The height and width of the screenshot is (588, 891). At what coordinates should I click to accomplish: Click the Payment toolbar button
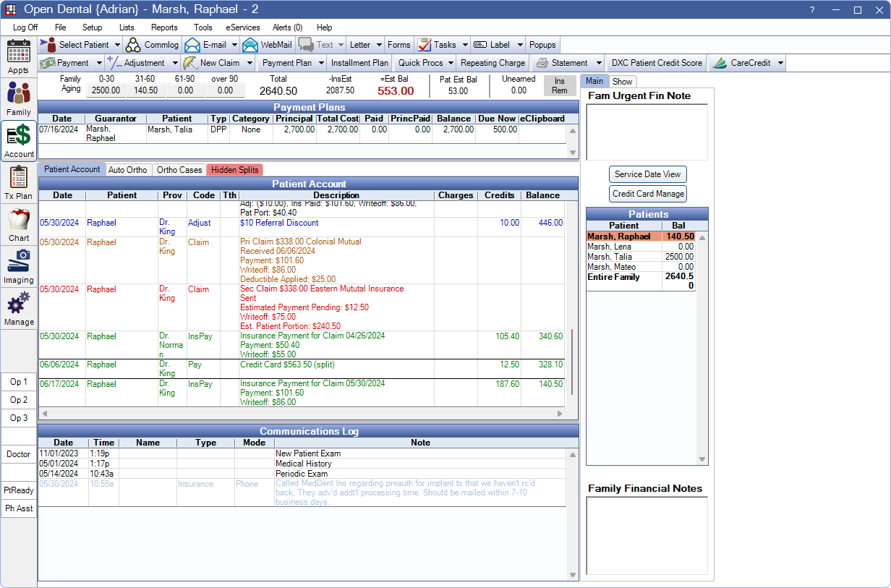tap(67, 63)
